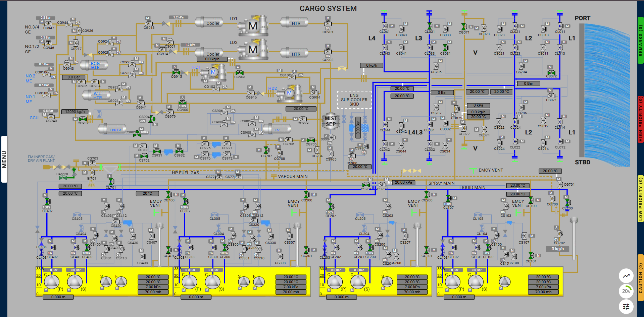644x317 pixels.
Task: Toggle the A mode badge on CG702
Action: pyautogui.click(x=556, y=228)
